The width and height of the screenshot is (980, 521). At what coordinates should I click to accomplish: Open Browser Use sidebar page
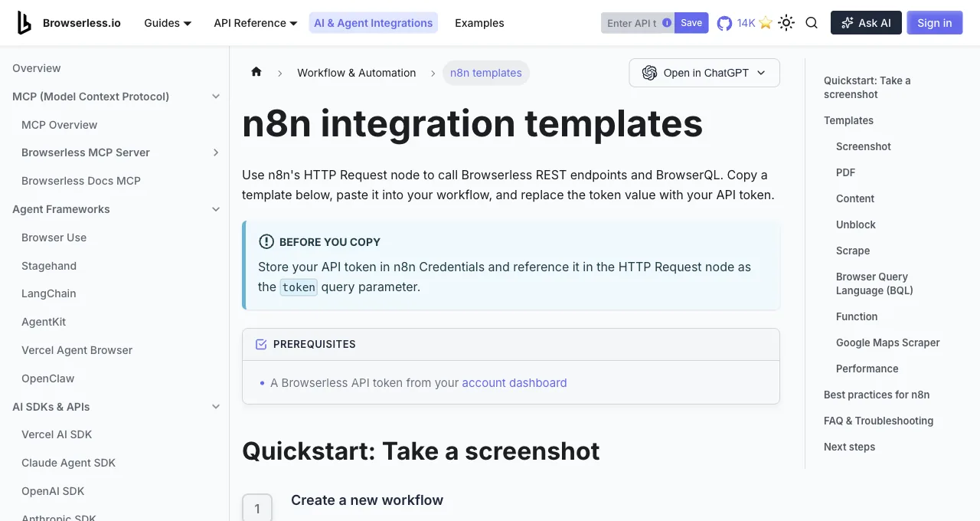point(54,238)
